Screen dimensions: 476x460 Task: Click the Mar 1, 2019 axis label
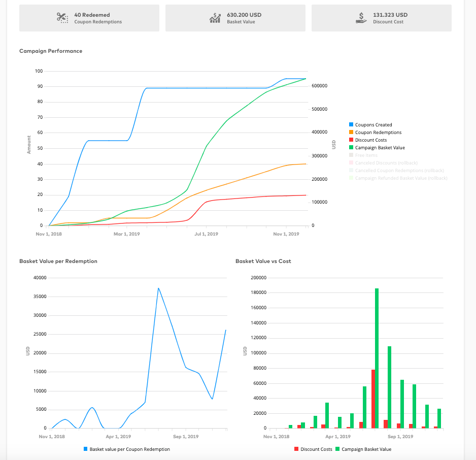[x=126, y=234]
